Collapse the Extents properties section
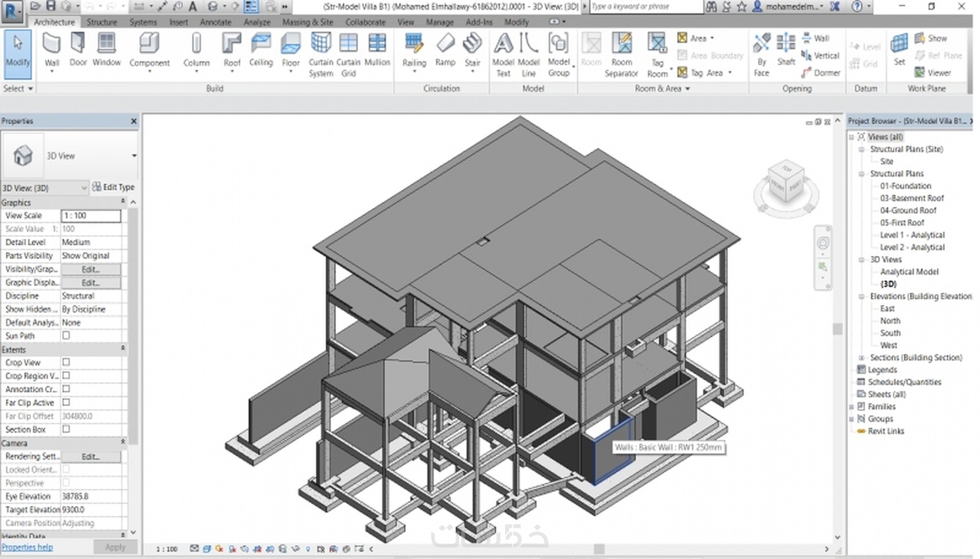 [x=123, y=349]
